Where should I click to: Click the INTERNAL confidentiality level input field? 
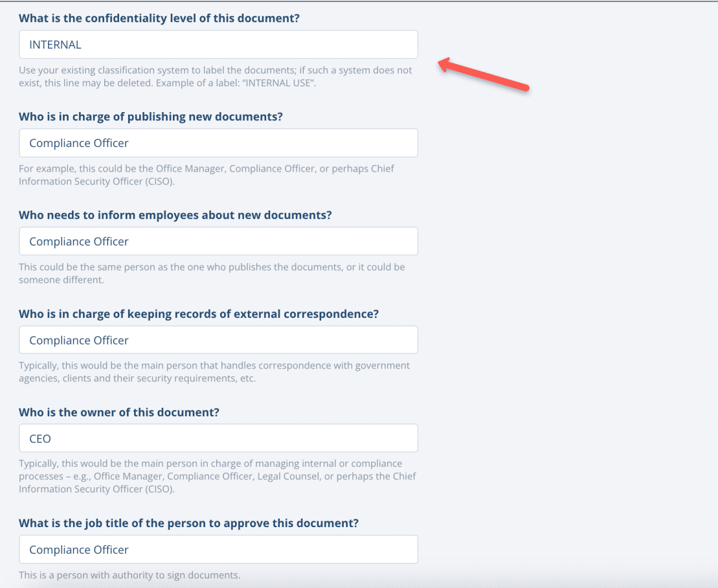tap(218, 44)
